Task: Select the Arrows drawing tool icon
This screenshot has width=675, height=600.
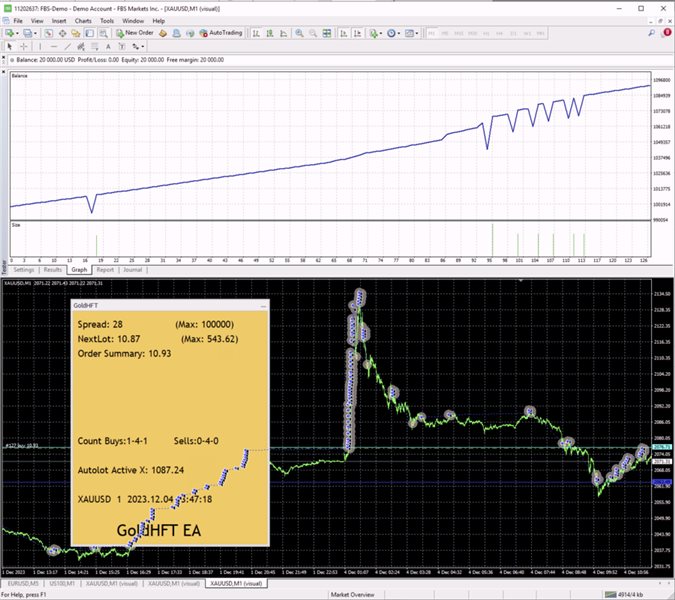Action: coord(136,46)
